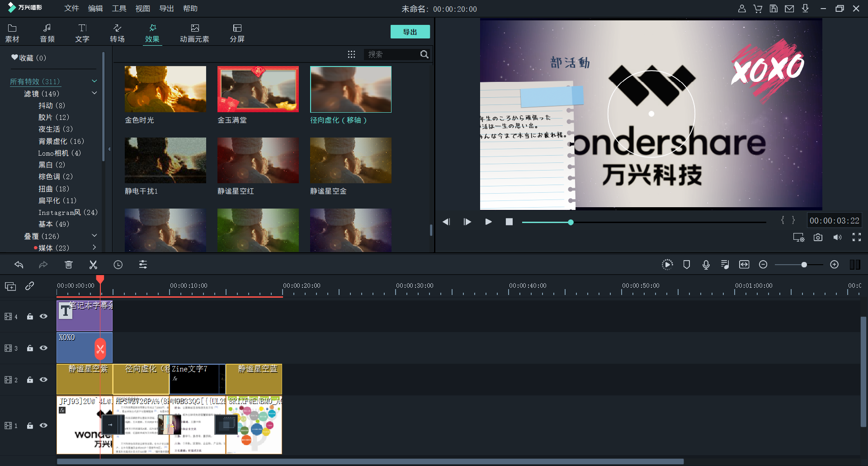Switch to the 转场 tab
The width and height of the screenshot is (868, 466).
[117, 33]
